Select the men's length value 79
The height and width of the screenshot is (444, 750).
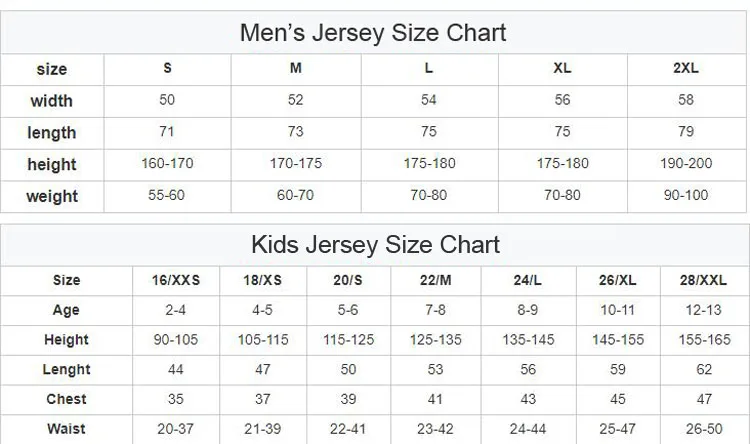pos(685,132)
